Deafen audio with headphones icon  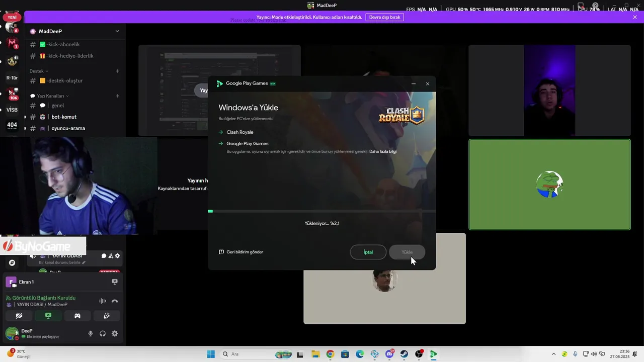(103, 333)
